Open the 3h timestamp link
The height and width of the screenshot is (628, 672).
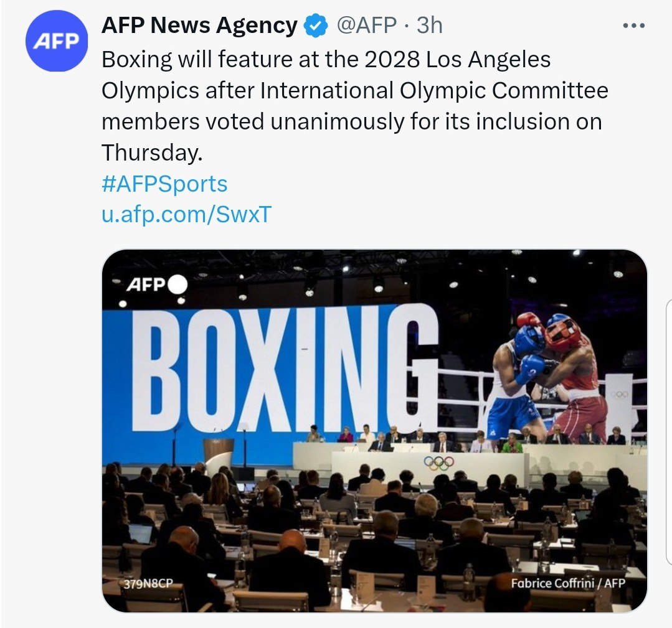pos(430,26)
